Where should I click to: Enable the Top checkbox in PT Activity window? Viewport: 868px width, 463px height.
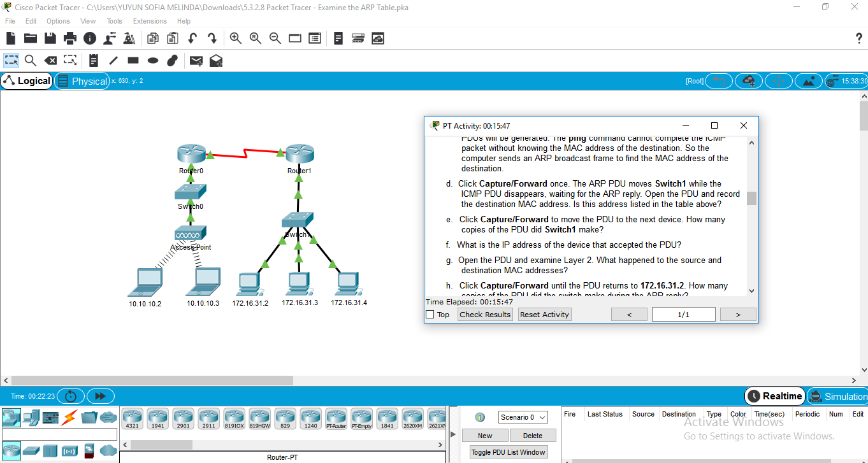pos(430,314)
